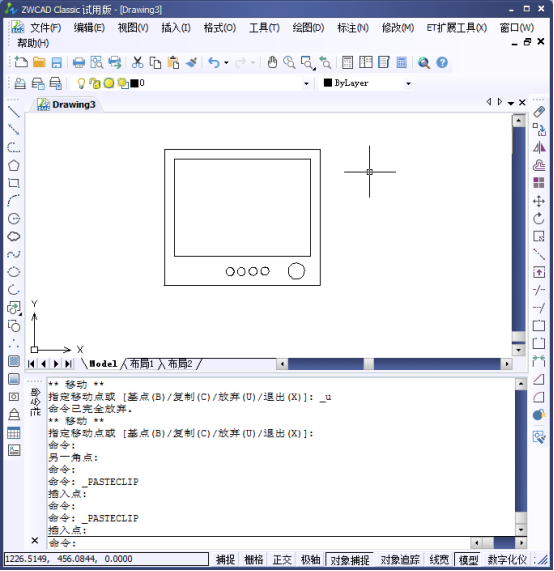554x571 pixels.
Task: Close the Drawing3 tab with the X button
Action: pyautogui.click(x=522, y=103)
